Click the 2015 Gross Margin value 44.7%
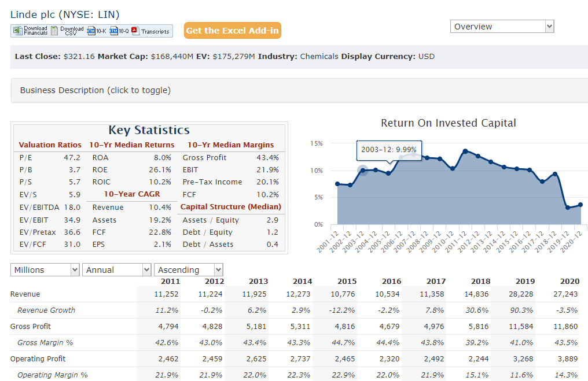588x381 pixels. point(343,342)
